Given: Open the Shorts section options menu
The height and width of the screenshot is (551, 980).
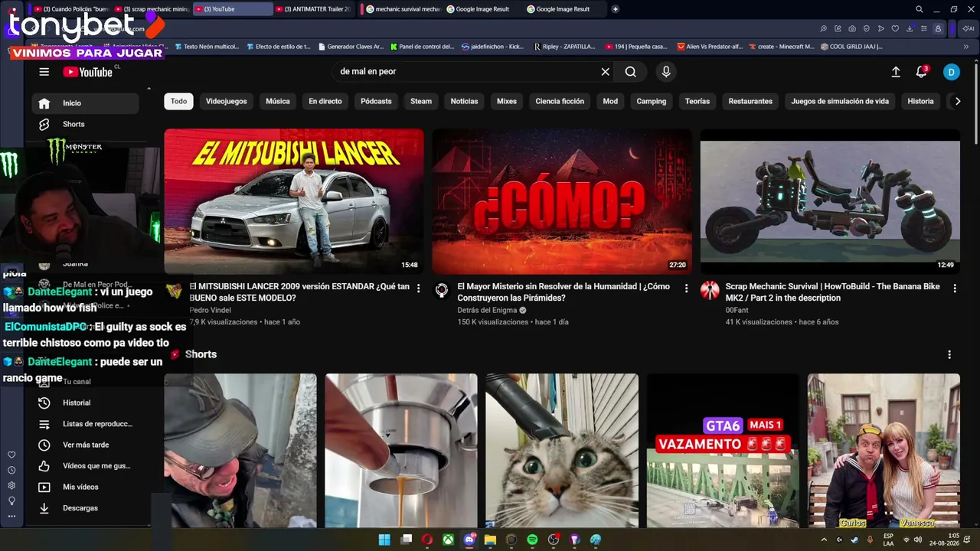Looking at the screenshot, I should (x=949, y=354).
